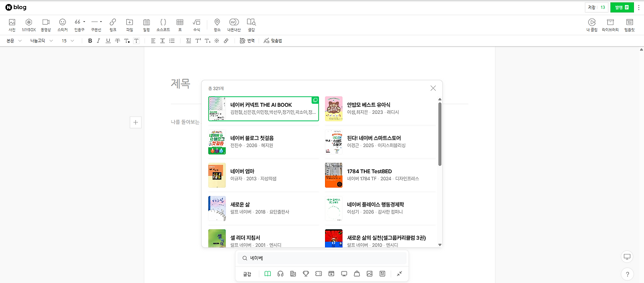Screen dimensions: 644x283
Task: Run 맞춤법 spell check
Action: [273, 41]
